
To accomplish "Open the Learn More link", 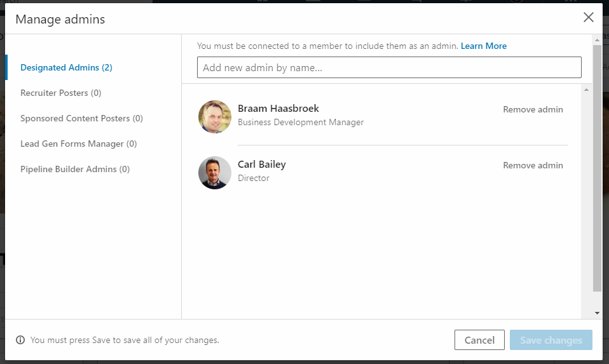I will tap(484, 46).
